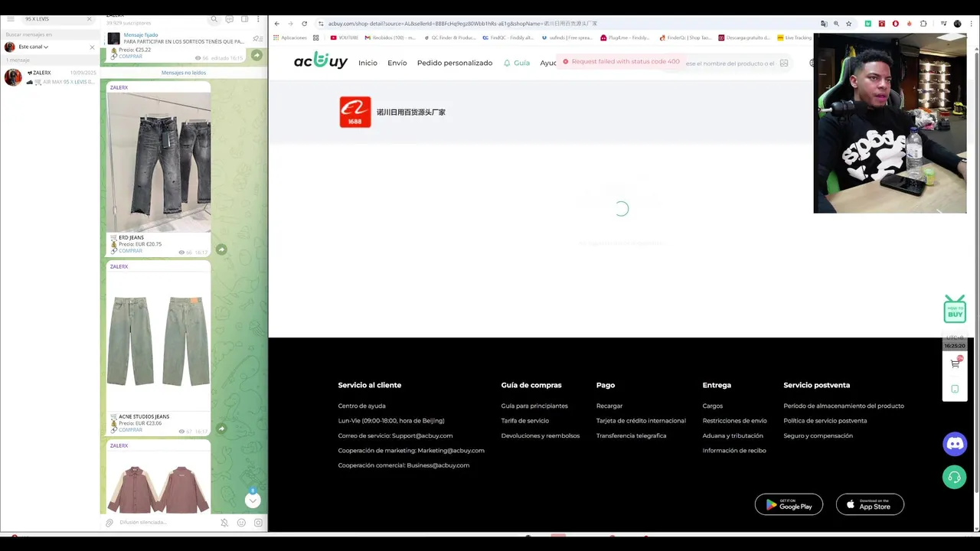This screenshot has height=551, width=980.
Task: Reload the acbuy page
Action: (305, 24)
